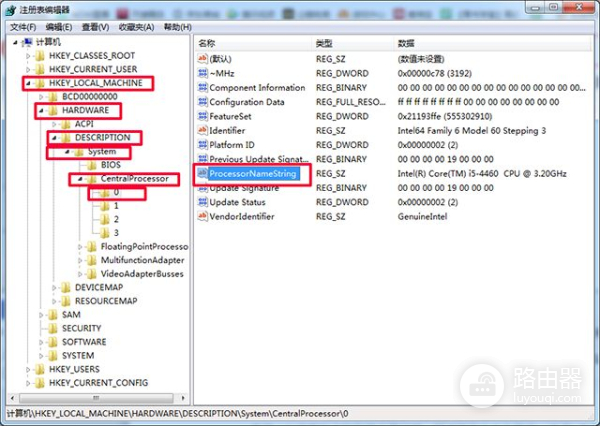Click the tree pane horizontal scrollbar thumb
600x426 pixels.
pos(96,398)
